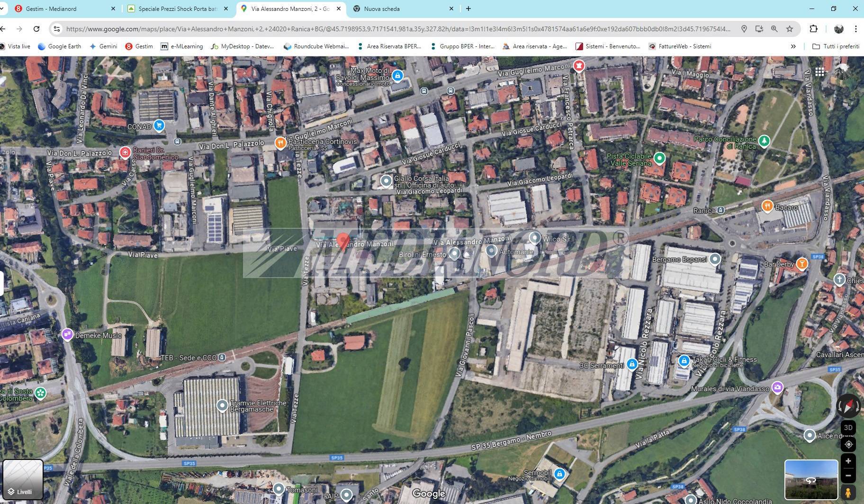
Task: Reload the current page
Action: [x=36, y=29]
